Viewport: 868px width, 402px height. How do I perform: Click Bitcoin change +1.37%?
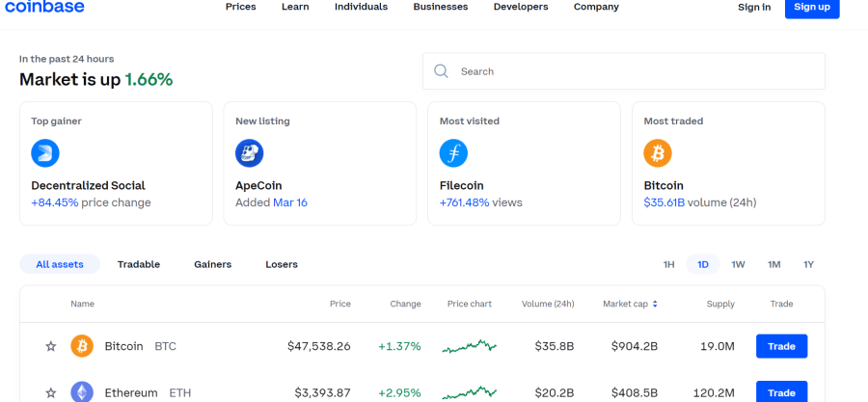tap(399, 346)
